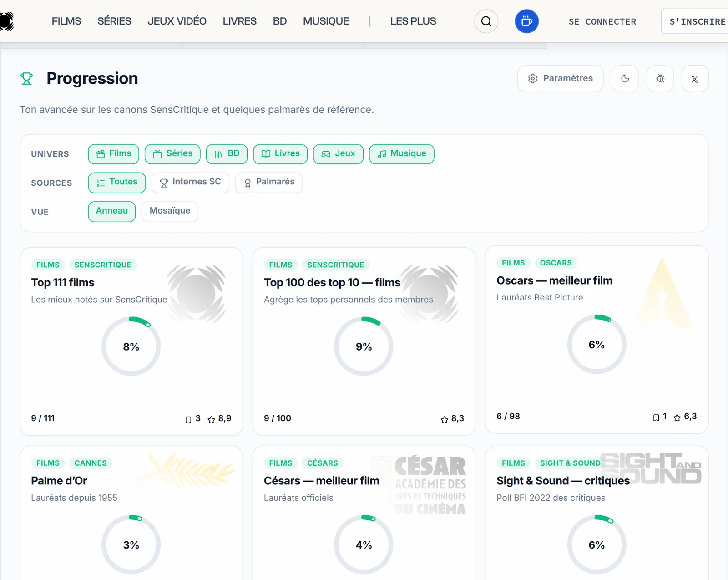Open LIVRES in top navigation
This screenshot has height=580, width=728.
[240, 21]
